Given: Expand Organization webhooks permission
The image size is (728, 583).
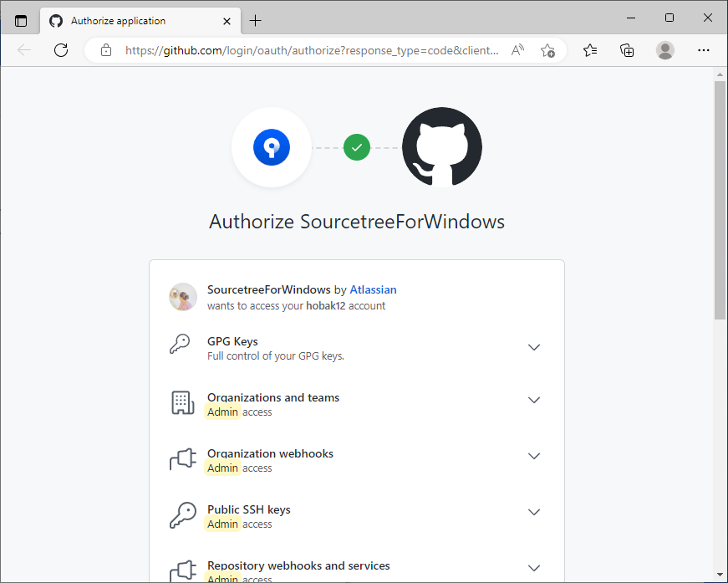Looking at the screenshot, I should [534, 456].
